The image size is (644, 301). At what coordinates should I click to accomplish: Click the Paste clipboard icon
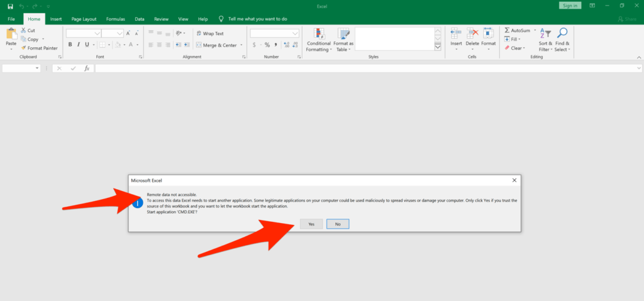click(x=11, y=34)
